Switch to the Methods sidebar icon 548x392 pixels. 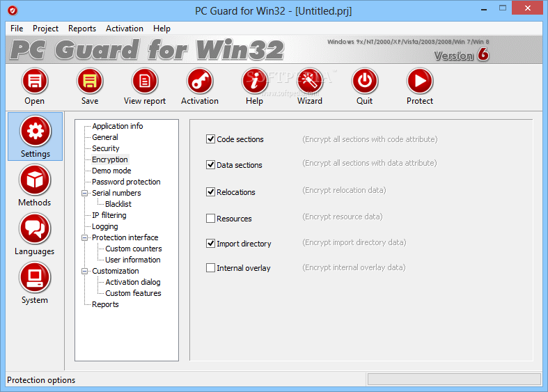tap(35, 180)
